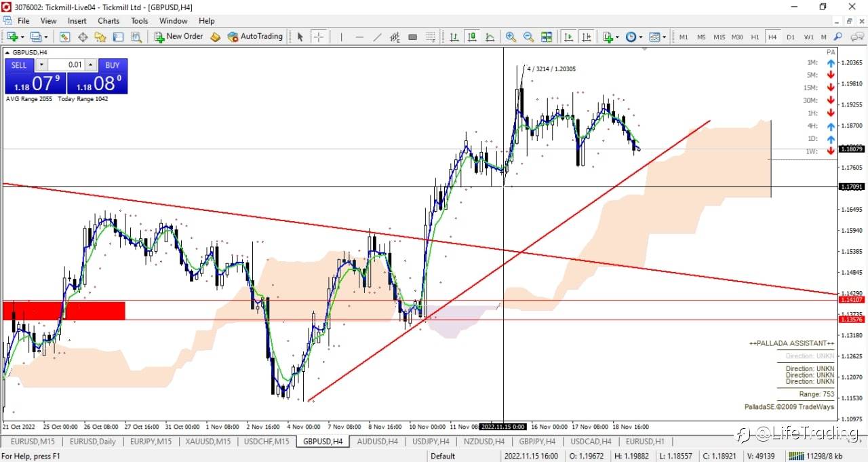Select the equidistant channel tool
Viewport: 868px width, 462px height.
click(x=395, y=37)
